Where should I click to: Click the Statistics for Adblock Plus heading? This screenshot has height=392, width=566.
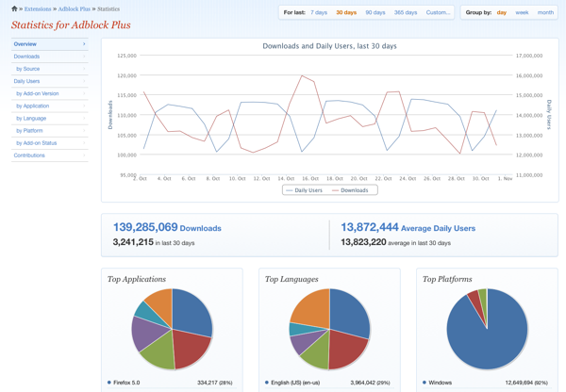pos(71,24)
